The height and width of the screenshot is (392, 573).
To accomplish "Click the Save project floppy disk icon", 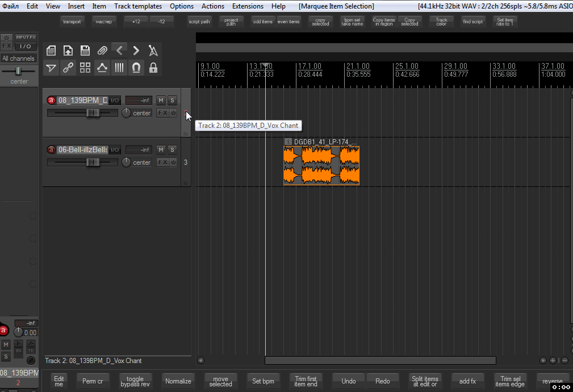I will 85,51.
